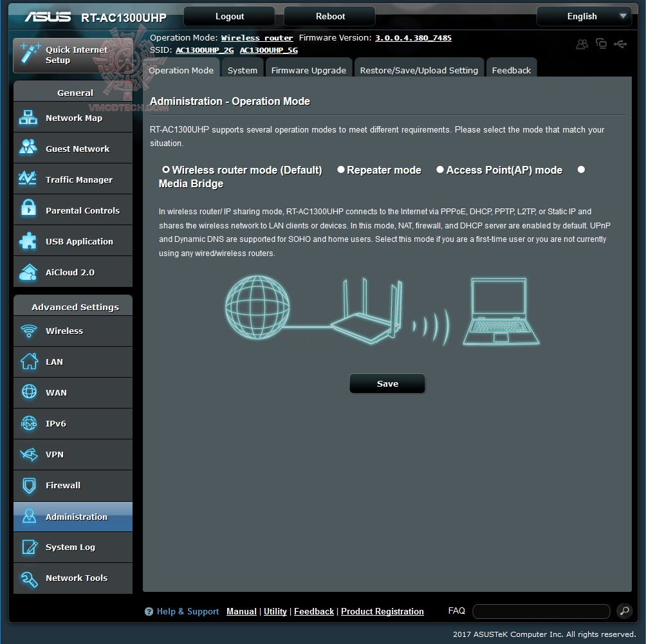Image resolution: width=646 pixels, height=644 pixels.
Task: Click the General section header
Action: (73, 91)
